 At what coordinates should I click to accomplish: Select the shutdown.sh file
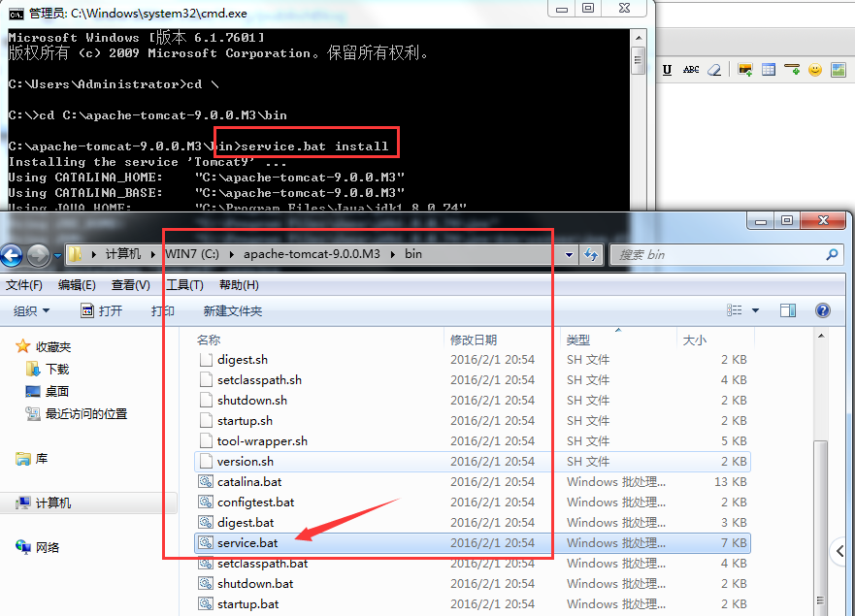point(473,400)
